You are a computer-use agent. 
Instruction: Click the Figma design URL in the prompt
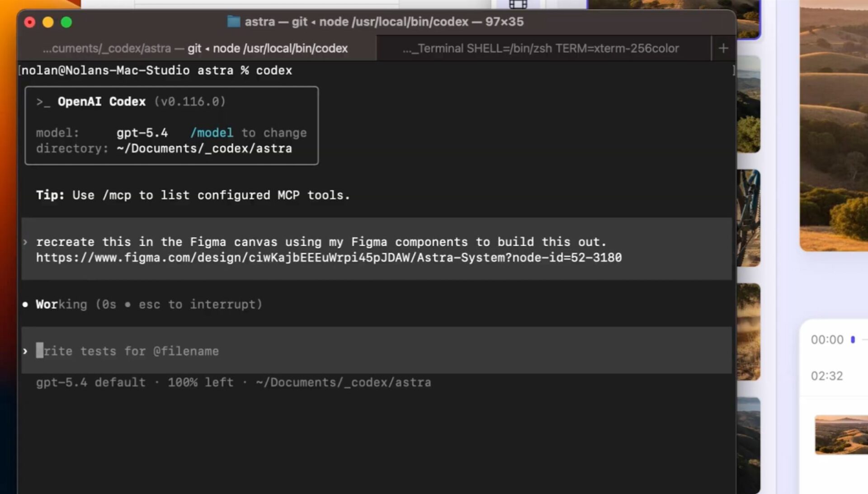click(329, 257)
